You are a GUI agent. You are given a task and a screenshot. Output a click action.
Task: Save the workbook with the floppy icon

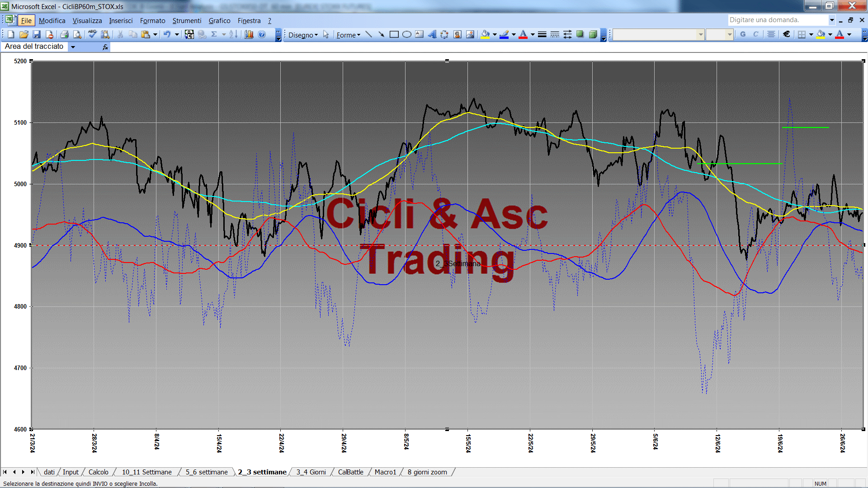pyautogui.click(x=37, y=34)
